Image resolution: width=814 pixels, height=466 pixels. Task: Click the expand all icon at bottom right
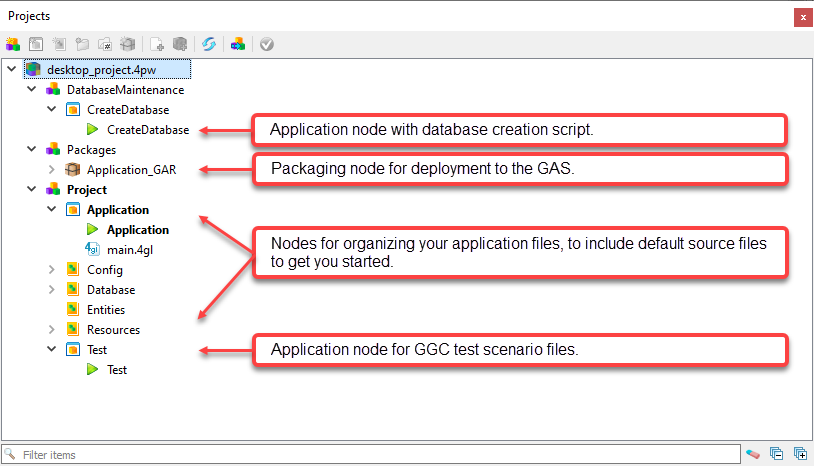coord(800,455)
